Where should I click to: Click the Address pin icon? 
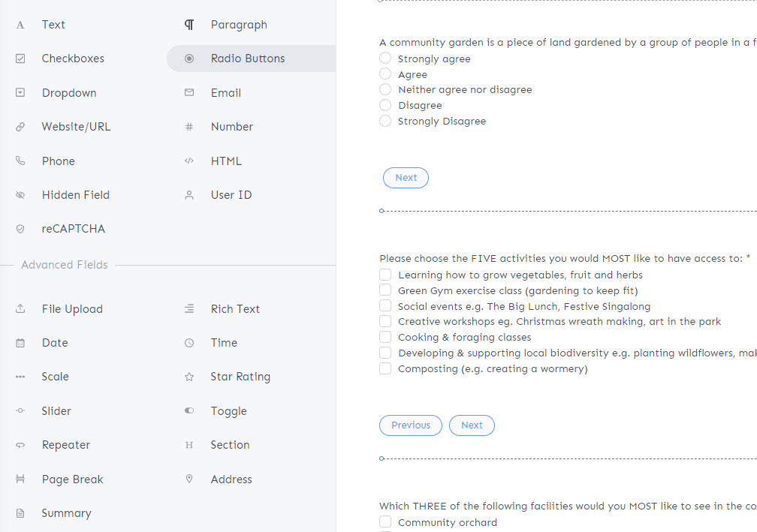[x=189, y=479]
